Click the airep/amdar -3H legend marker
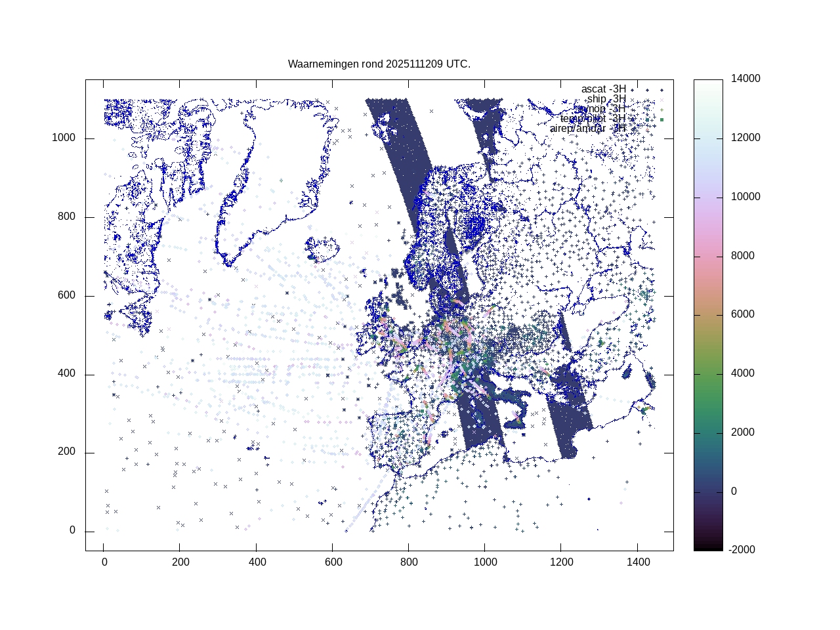840x630 pixels. 647,129
